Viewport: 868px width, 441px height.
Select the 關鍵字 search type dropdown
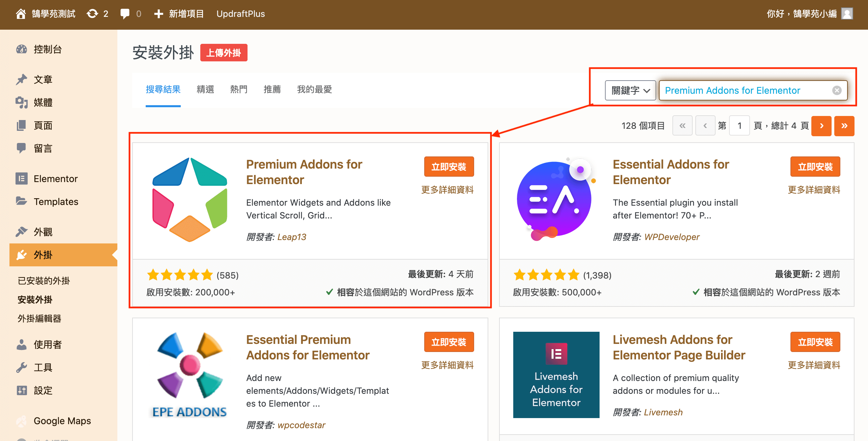click(627, 90)
